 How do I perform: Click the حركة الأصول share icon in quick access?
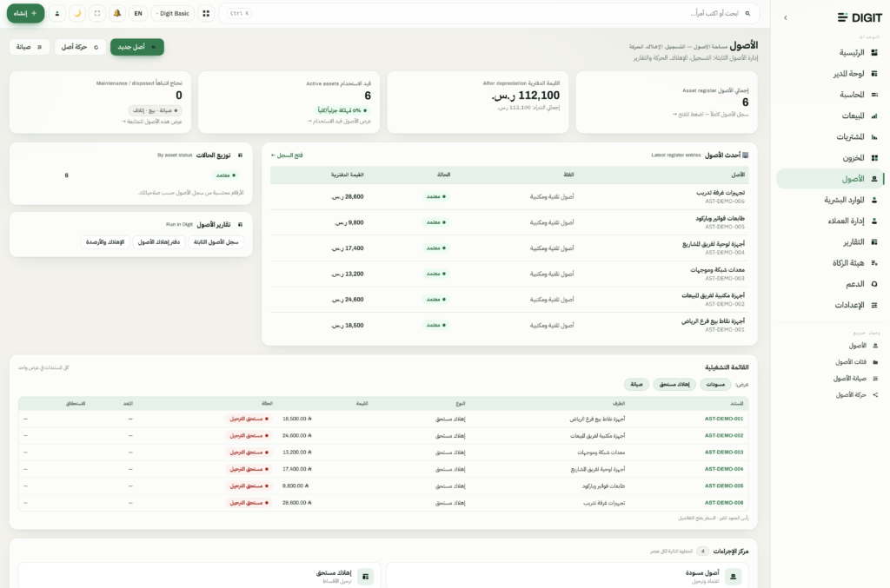coord(874,394)
